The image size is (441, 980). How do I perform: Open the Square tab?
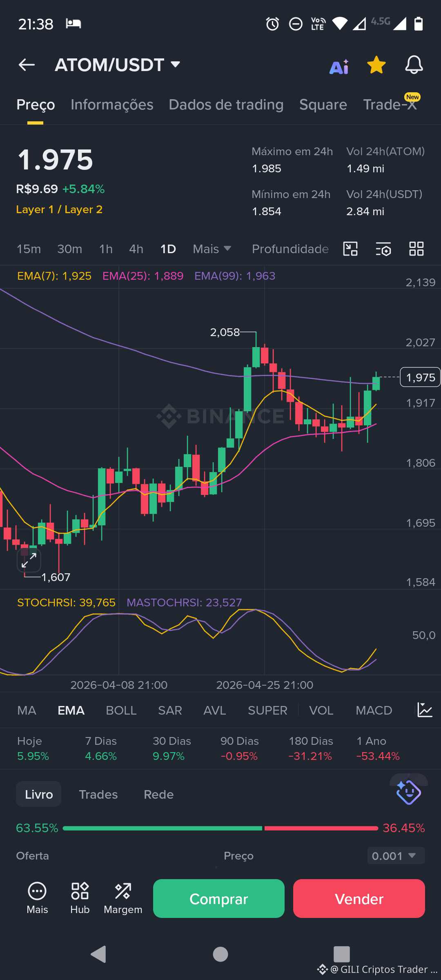point(323,105)
